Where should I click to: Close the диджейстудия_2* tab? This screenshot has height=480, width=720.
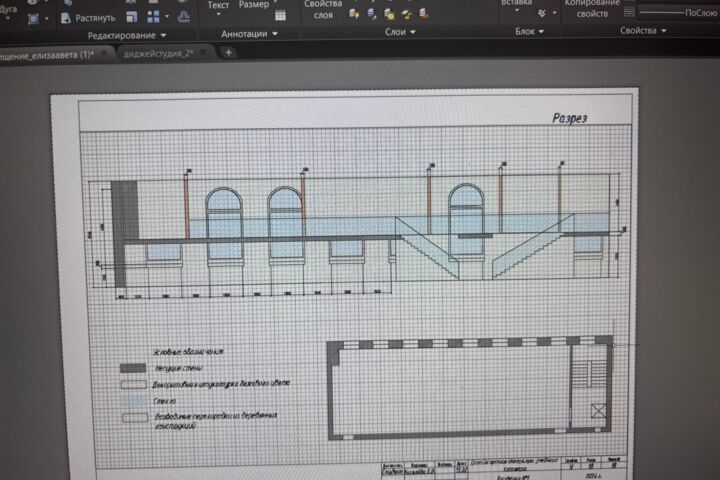pos(202,52)
